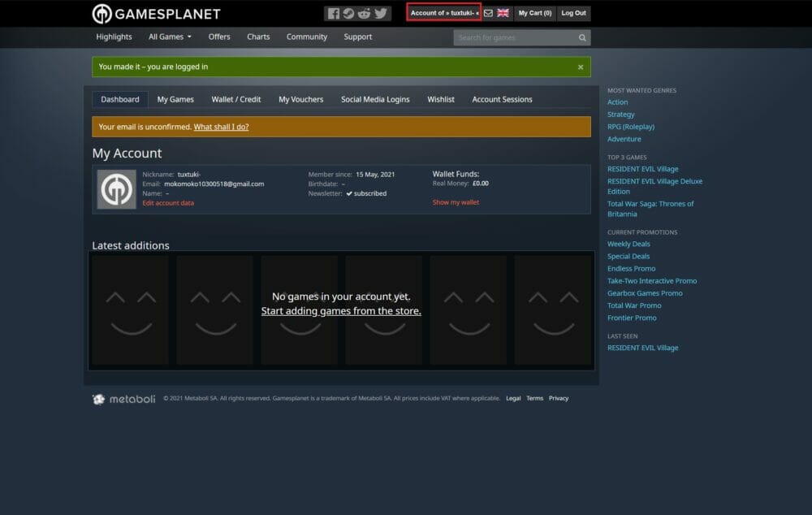Viewport: 812px width, 515px height.
Task: Expand the All Games dropdown menu
Action: pos(170,37)
